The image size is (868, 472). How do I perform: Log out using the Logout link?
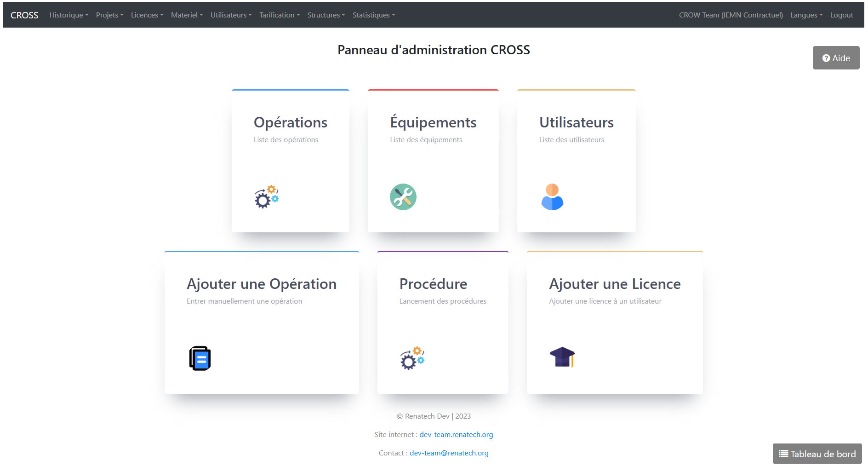pos(841,15)
